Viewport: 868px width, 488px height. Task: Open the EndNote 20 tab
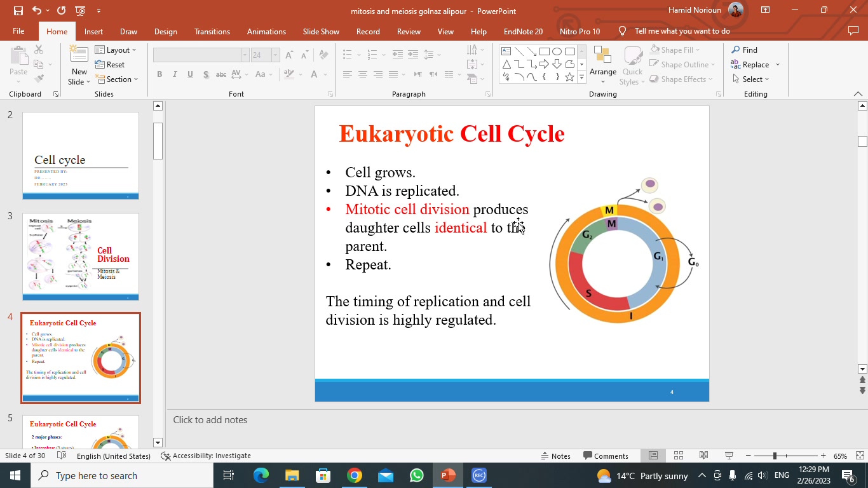pos(523,31)
